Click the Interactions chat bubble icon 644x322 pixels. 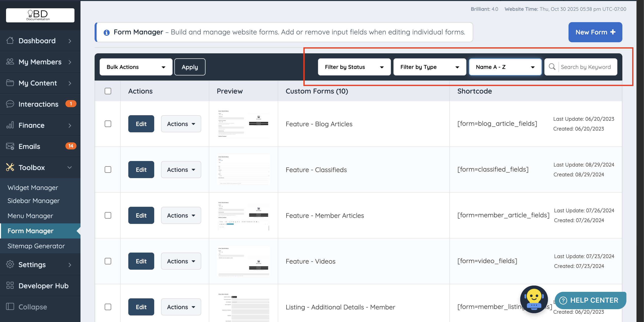tap(10, 104)
